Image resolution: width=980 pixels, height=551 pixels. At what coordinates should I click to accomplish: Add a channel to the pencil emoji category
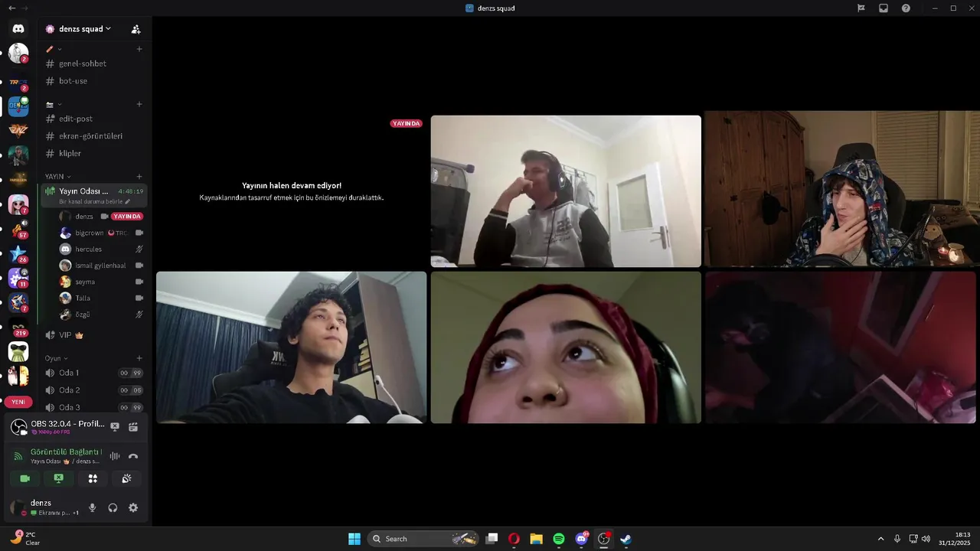point(139,49)
